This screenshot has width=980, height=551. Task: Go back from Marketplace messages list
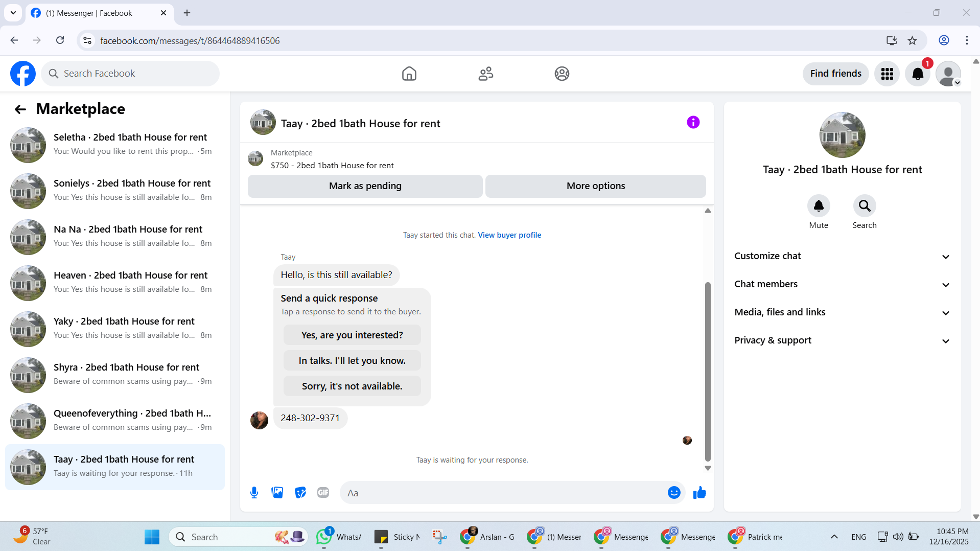tap(20, 109)
